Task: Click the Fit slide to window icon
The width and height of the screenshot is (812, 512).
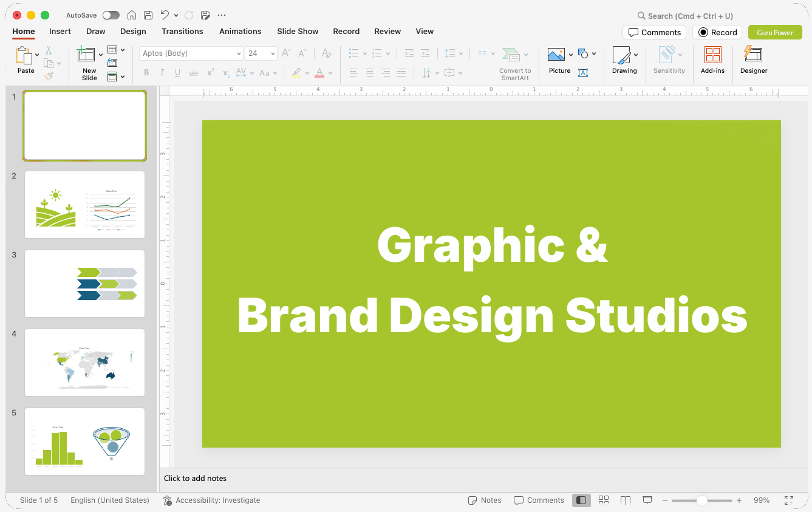Action: [788, 500]
